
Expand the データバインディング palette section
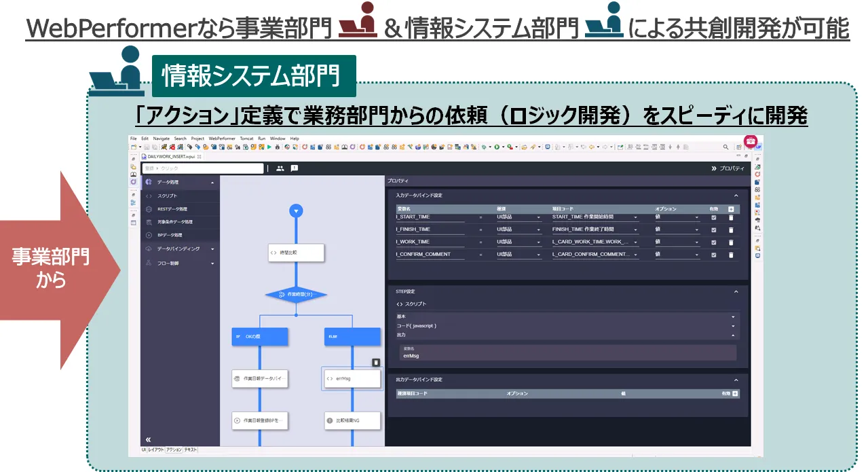click(x=179, y=249)
